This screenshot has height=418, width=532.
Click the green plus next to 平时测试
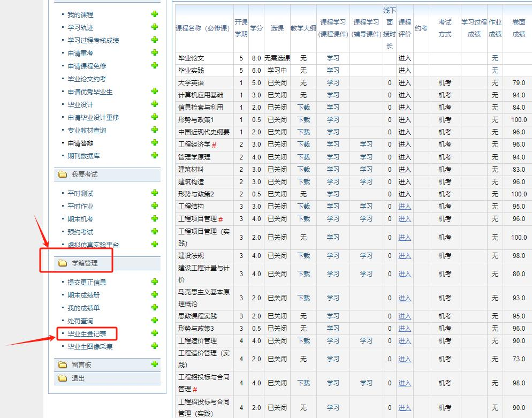(x=155, y=193)
